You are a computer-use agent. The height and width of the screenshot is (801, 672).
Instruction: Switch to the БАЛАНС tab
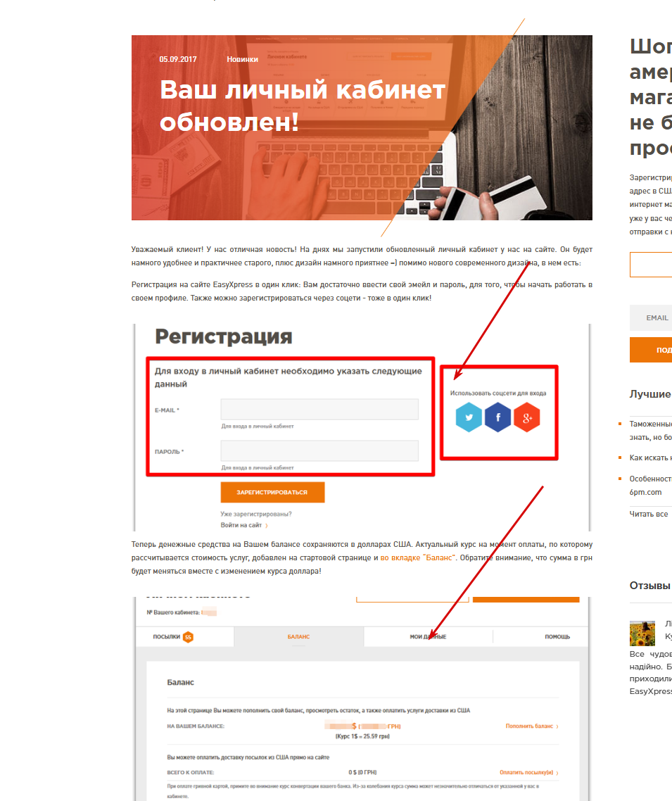point(299,637)
